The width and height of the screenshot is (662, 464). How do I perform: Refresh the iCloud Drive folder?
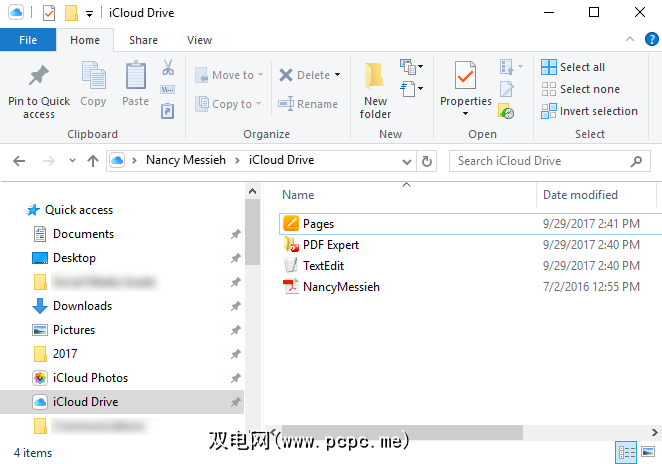click(x=427, y=161)
